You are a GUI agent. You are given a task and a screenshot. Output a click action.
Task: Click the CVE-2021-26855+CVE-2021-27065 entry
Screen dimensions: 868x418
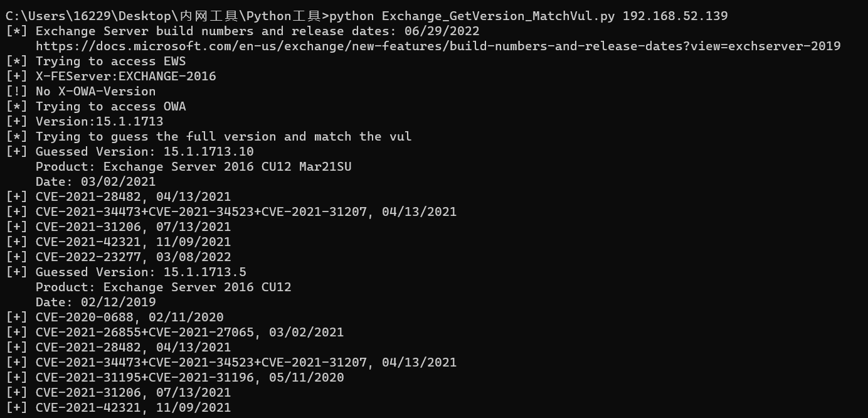(189, 332)
